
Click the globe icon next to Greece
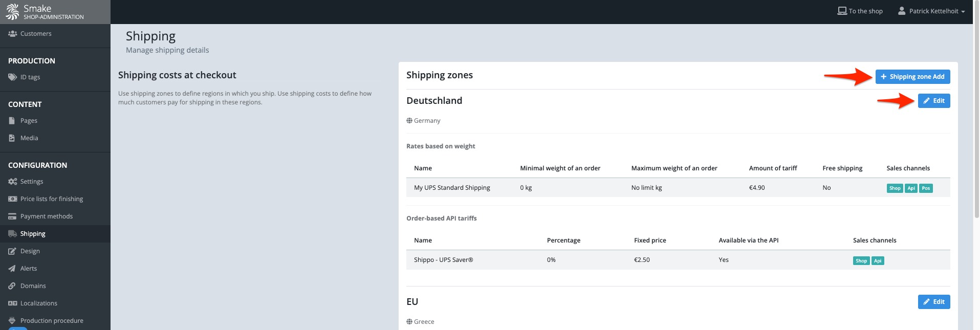click(409, 322)
